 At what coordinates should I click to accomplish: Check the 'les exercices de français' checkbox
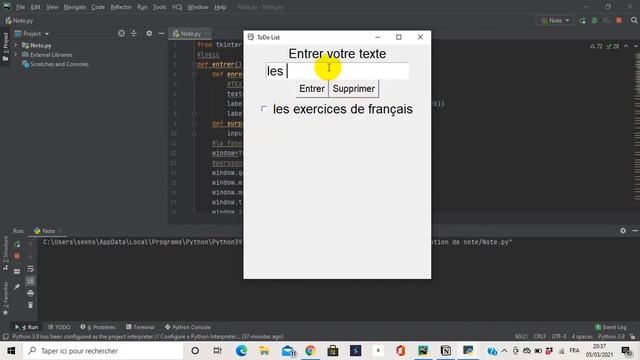pyautogui.click(x=264, y=109)
